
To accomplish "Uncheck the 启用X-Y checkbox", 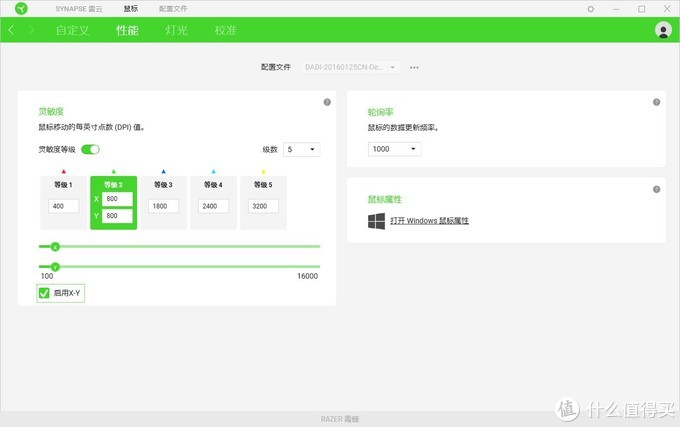I will (44, 293).
